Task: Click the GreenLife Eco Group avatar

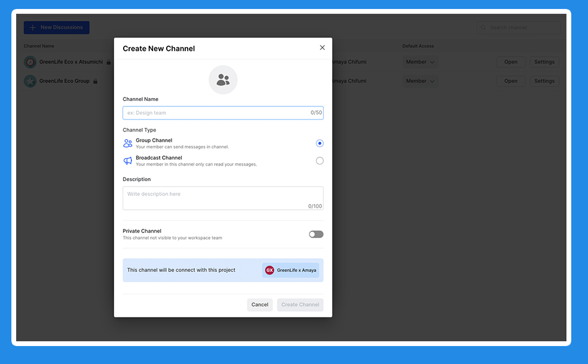Action: pyautogui.click(x=30, y=81)
